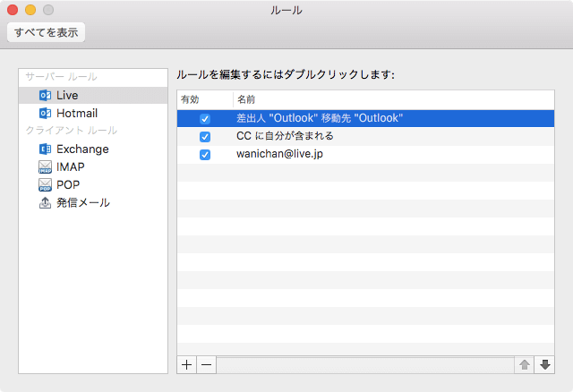Select the wanichan@live.jp rule row
Viewport: 573px width, 392px height.
click(365, 154)
